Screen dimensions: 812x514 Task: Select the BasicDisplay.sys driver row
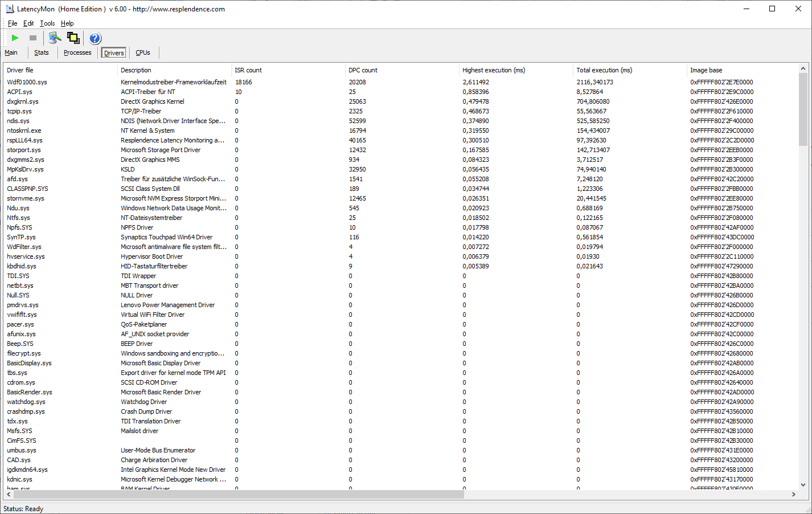(x=401, y=363)
